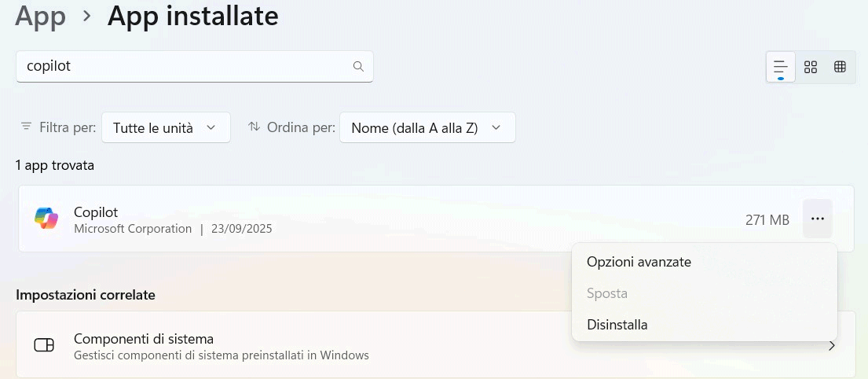868x379 pixels.
Task: Click the App installate page heading
Action: [x=193, y=16]
